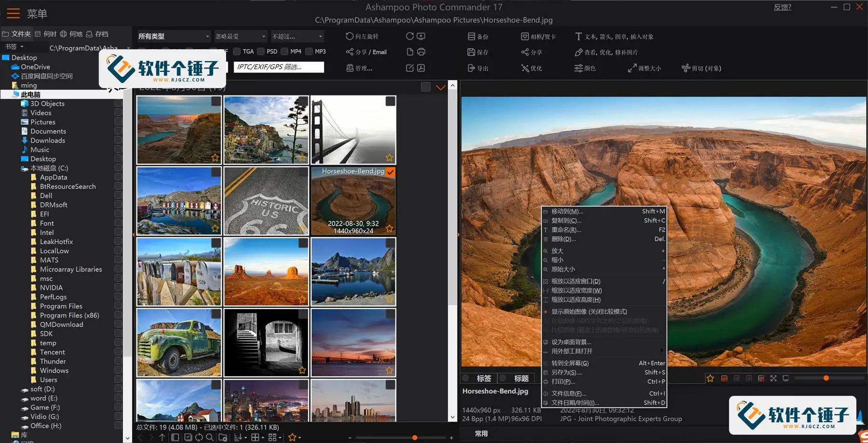Screen dimensions: 868x443
Task: Enable the TGA file type checkbox
Action: (237, 51)
